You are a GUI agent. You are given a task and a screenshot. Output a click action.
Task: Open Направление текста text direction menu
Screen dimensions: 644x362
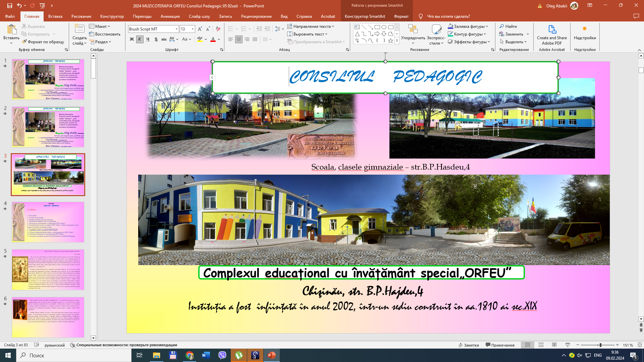(311, 26)
